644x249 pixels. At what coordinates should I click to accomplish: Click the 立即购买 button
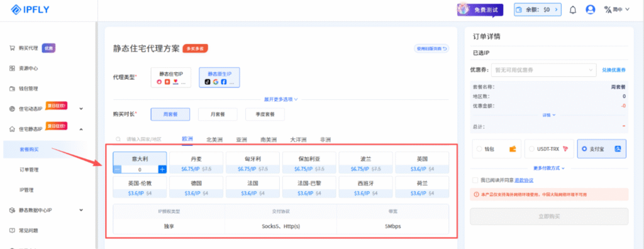point(549,216)
